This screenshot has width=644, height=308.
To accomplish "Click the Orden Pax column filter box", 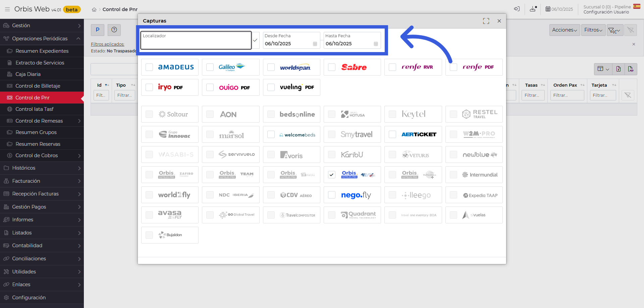I will pyautogui.click(x=567, y=95).
